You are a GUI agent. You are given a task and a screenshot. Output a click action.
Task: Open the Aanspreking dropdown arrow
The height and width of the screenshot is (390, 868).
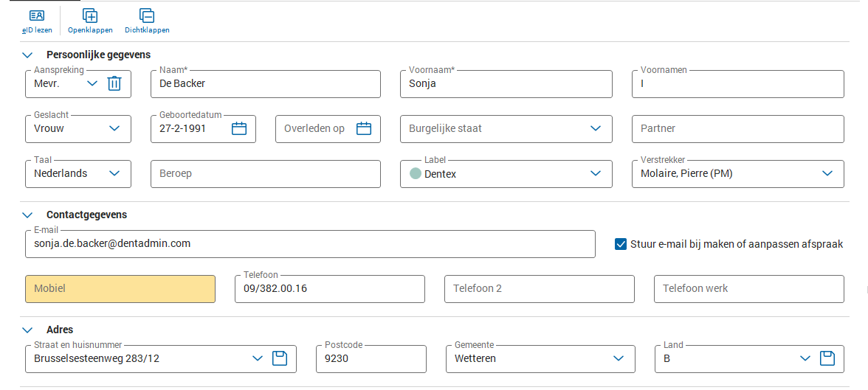point(92,83)
